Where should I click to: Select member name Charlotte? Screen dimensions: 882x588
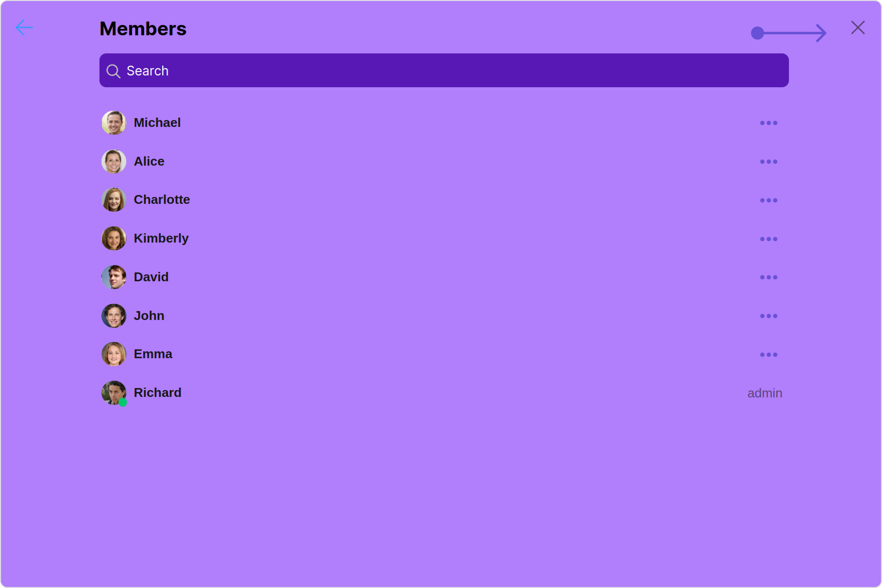click(162, 199)
